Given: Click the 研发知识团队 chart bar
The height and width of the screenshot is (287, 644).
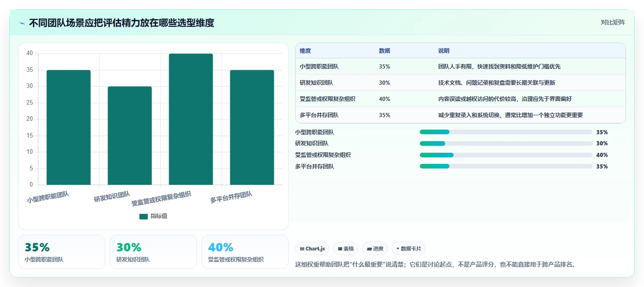Looking at the screenshot, I should [x=130, y=136].
